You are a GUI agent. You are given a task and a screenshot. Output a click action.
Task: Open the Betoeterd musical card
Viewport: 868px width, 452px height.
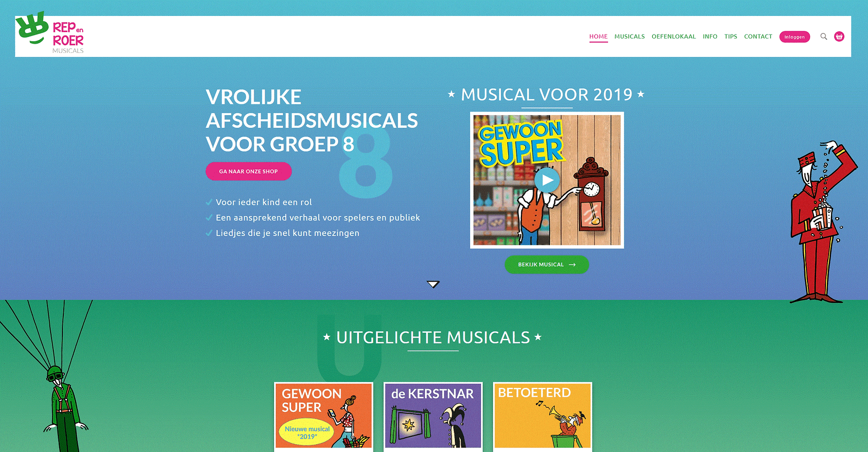(x=542, y=417)
